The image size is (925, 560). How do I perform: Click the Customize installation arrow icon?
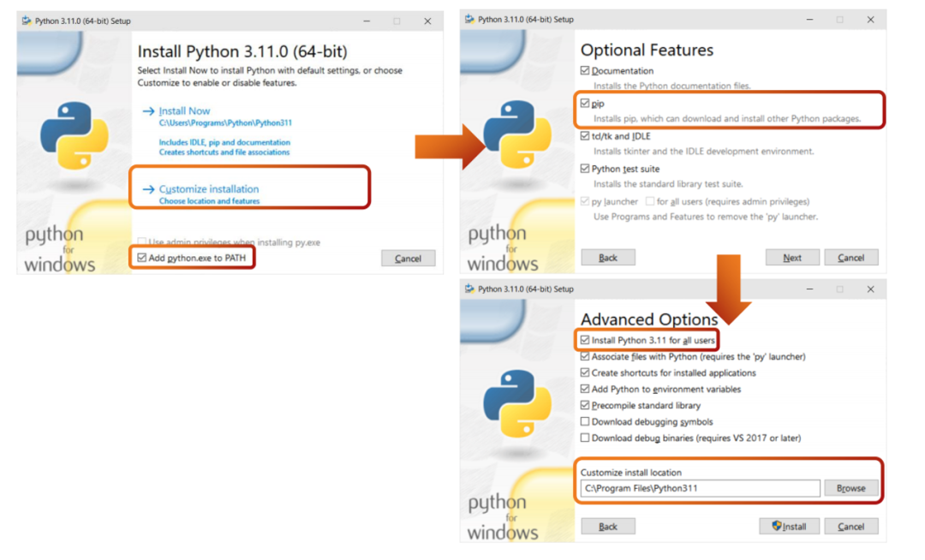click(149, 189)
